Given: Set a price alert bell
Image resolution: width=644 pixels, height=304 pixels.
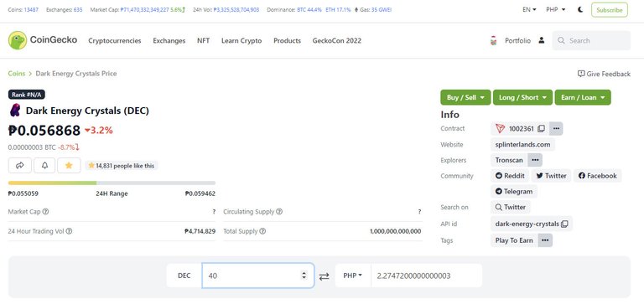Looking at the screenshot, I should (44, 165).
